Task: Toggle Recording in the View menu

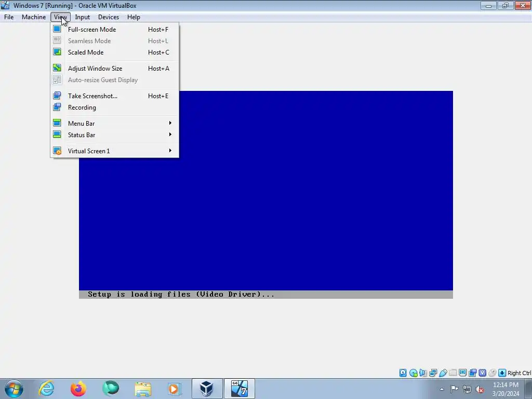Action: click(114, 108)
